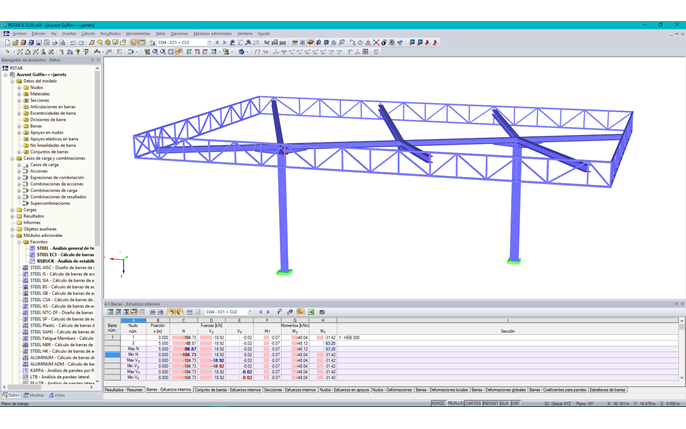Go to previous load case in the table toolbar
The image size is (686, 429).
[x=260, y=312]
